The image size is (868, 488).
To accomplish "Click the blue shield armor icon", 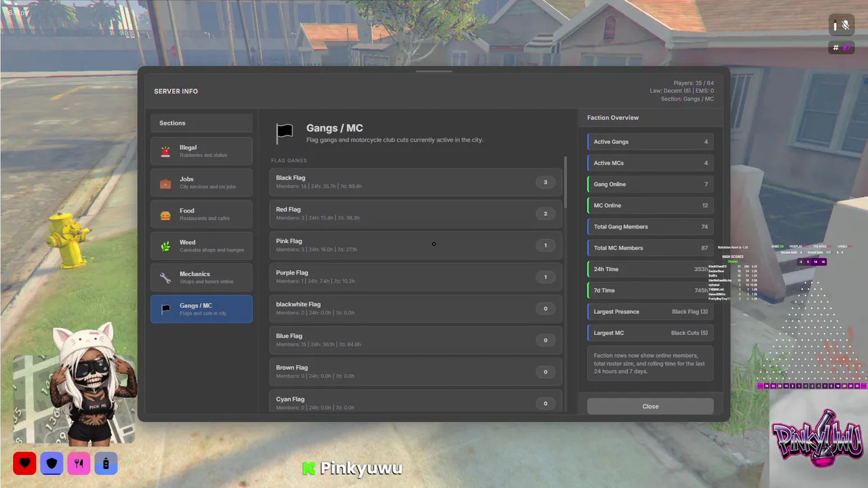I will pos(52,464).
